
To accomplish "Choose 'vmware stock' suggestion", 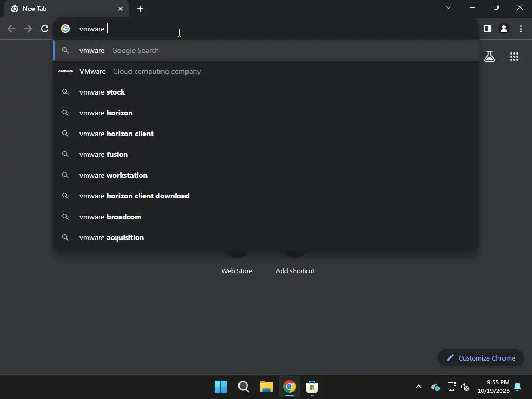I will pyautogui.click(x=266, y=92).
